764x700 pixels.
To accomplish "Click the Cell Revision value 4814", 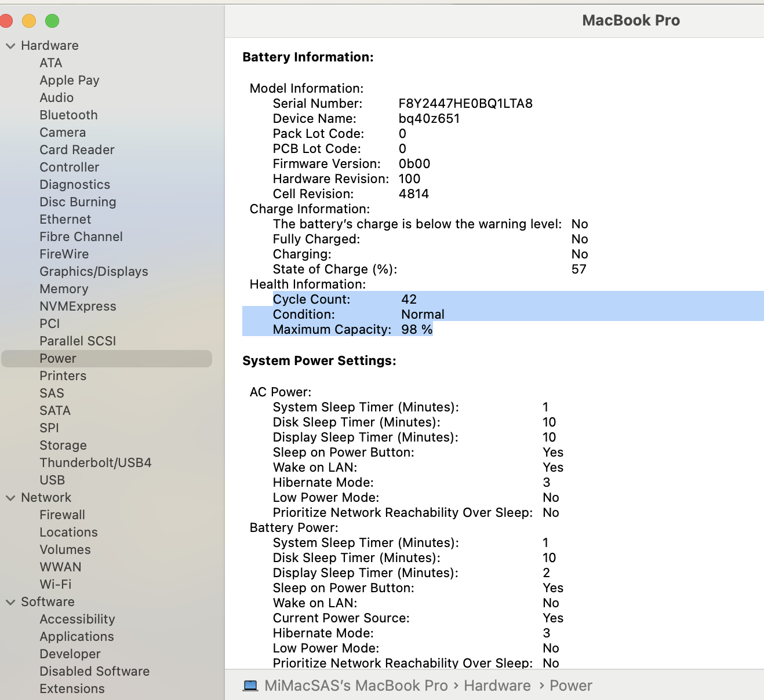I will click(x=414, y=194).
